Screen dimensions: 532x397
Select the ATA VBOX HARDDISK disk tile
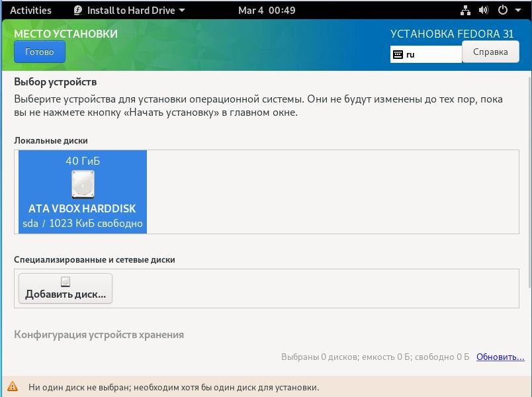[x=83, y=192]
